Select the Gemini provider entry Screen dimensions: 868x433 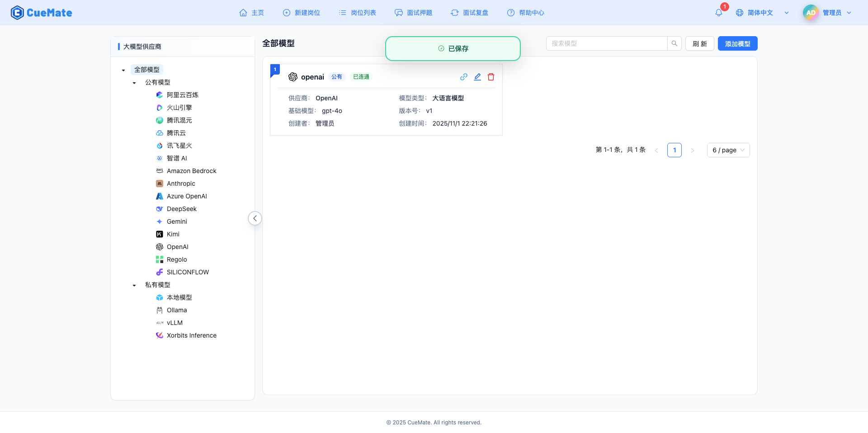pyautogui.click(x=177, y=221)
